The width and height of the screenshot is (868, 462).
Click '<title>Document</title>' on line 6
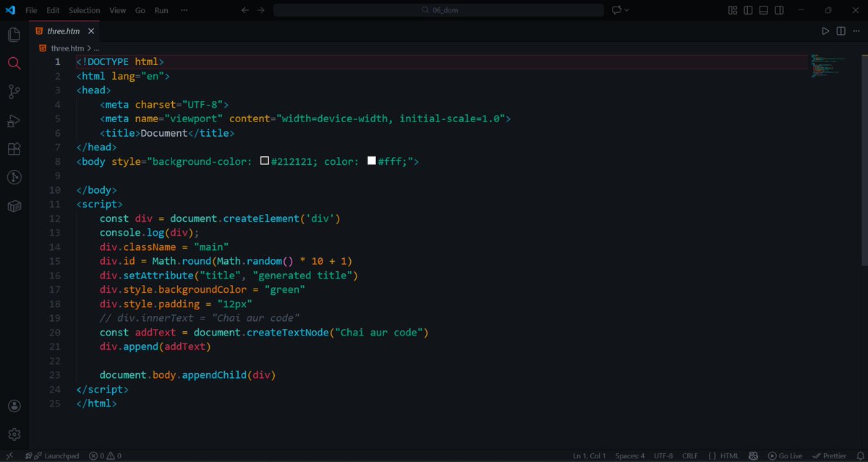pyautogui.click(x=167, y=133)
